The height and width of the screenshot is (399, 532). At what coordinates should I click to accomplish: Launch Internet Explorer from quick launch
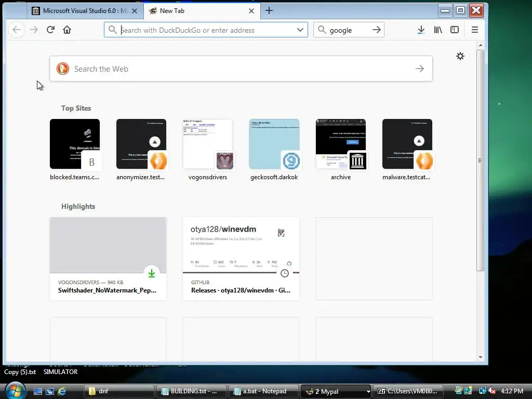[62, 391]
